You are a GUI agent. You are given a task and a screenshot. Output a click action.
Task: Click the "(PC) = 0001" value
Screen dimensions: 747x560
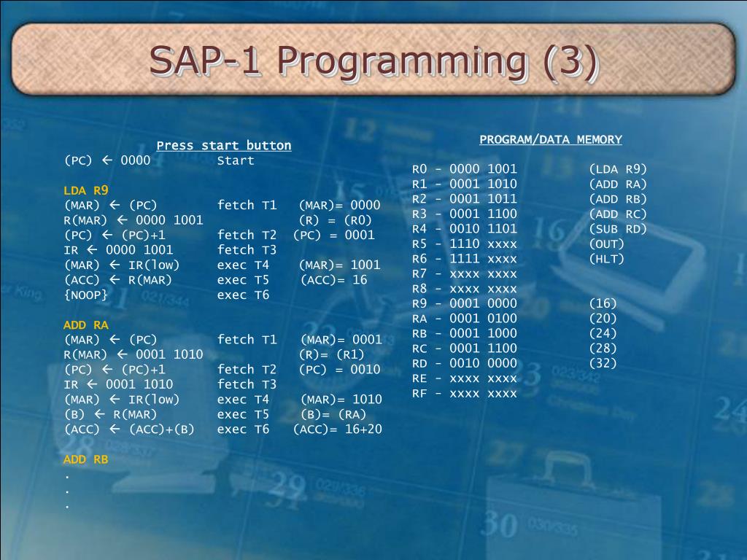click(334, 236)
